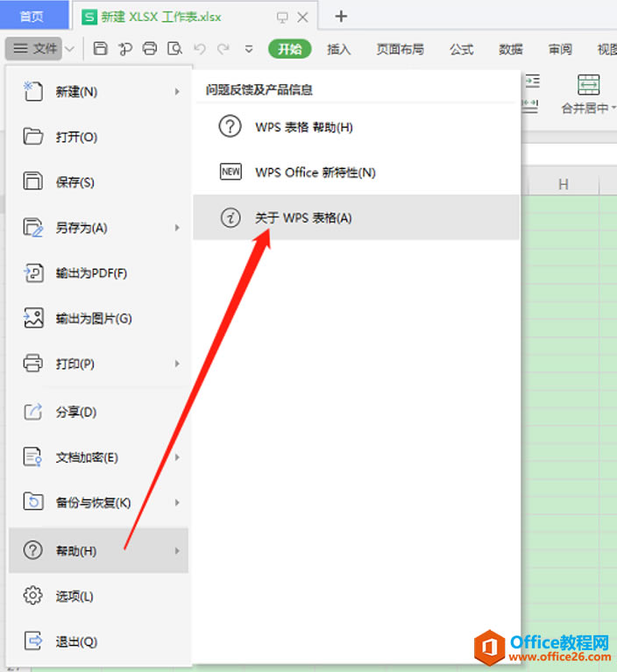The image size is (617, 672).
Task: Click the Export to PDF toolbar icon
Action: pos(124,49)
